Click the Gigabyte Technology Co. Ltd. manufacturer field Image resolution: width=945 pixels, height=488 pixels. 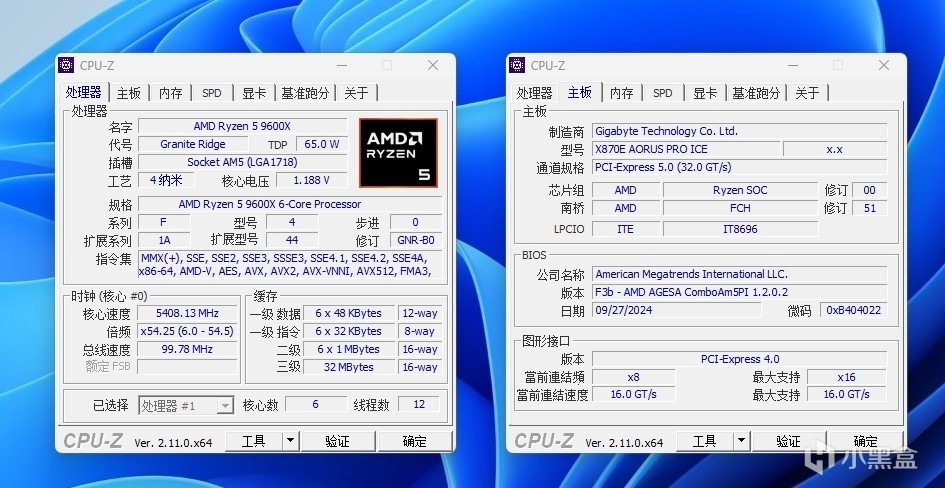(x=739, y=131)
